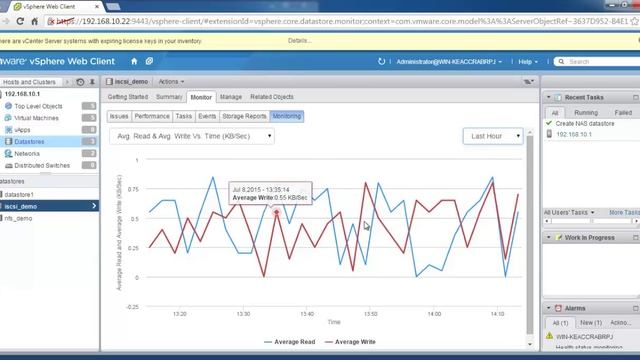Click Details link in license banner

pos(300,41)
